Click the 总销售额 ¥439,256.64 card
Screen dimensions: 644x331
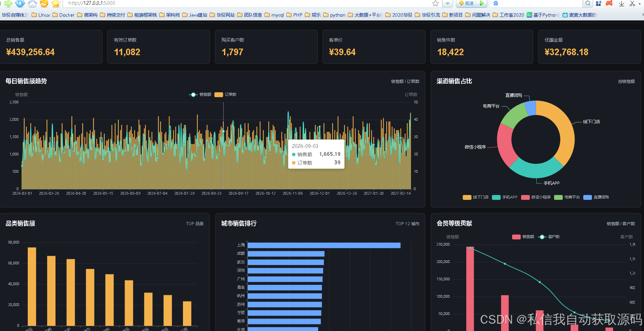51,47
